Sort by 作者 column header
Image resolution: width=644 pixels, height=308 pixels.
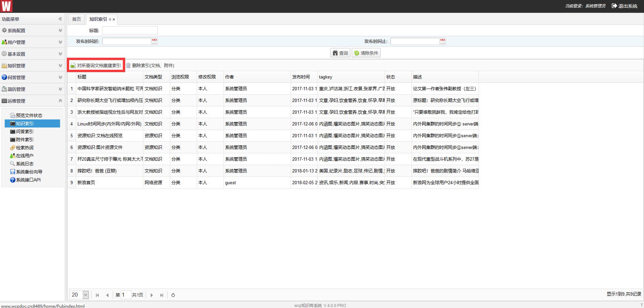(257, 77)
